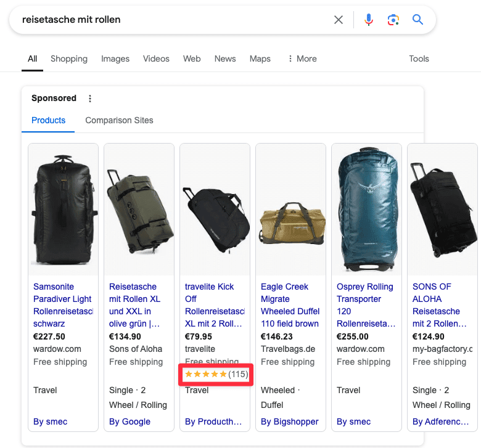This screenshot has width=481, height=448.
Task: Open the SONS OF ALOHA black bag image
Action: [x=442, y=210]
